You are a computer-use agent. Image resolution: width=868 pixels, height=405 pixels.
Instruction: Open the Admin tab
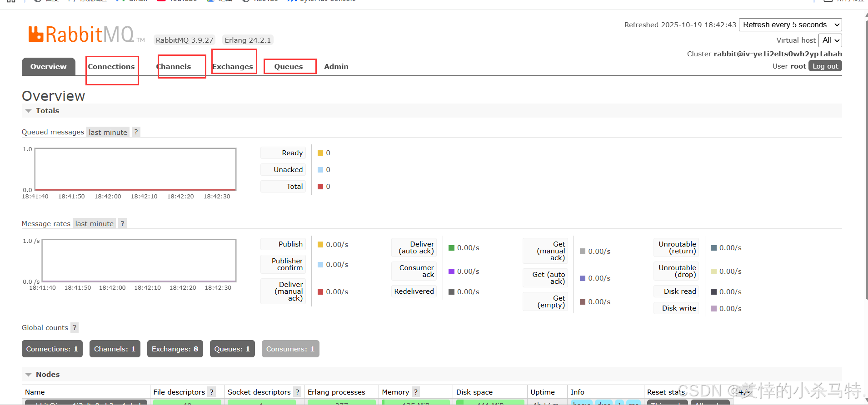[x=336, y=67]
